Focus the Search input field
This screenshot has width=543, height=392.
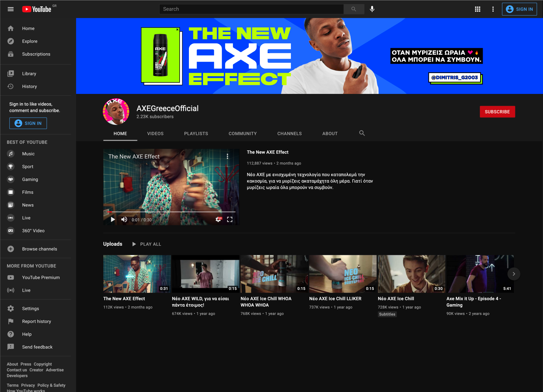coord(251,9)
